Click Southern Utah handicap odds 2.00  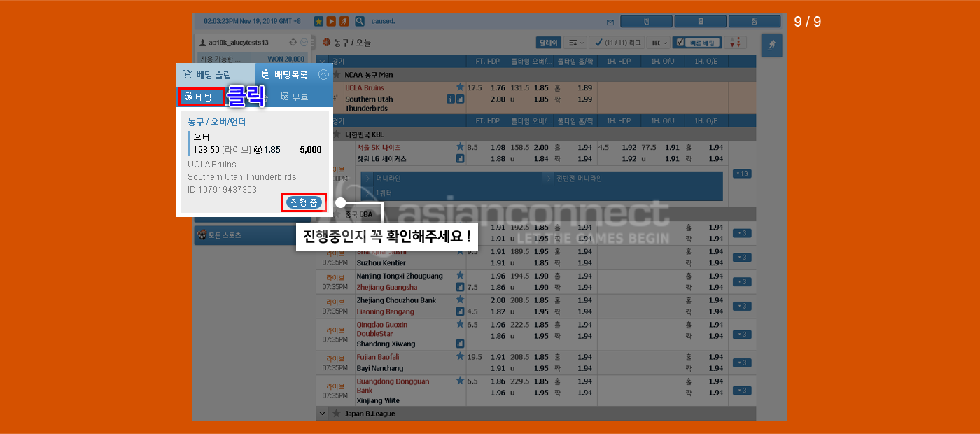pyautogui.click(x=498, y=99)
